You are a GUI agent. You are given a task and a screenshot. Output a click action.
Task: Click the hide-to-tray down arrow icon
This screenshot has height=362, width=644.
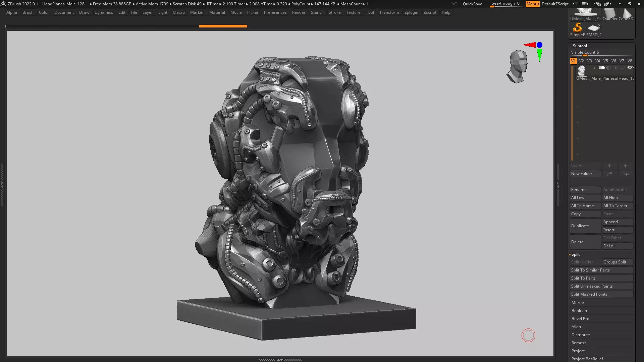[620, 4]
